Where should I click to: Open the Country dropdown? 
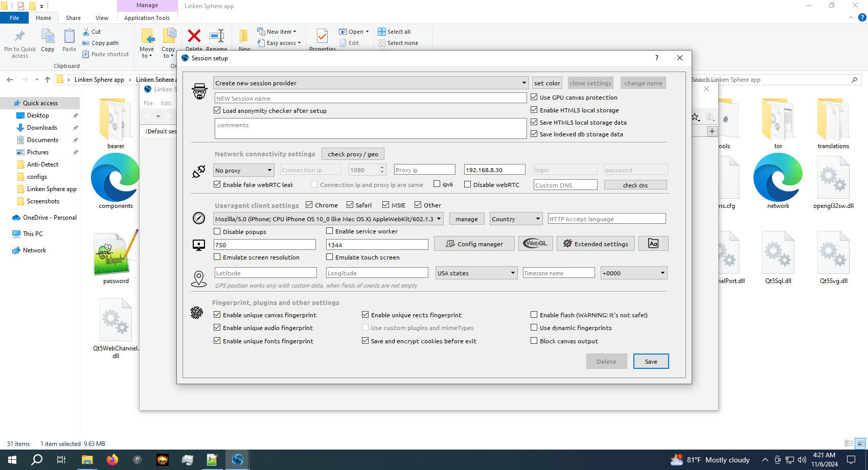pos(516,219)
